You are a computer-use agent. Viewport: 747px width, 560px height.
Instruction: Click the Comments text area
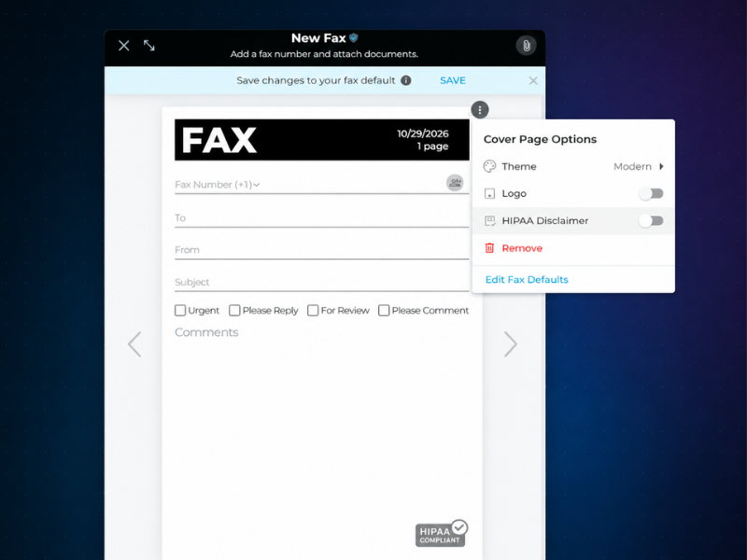click(x=322, y=419)
